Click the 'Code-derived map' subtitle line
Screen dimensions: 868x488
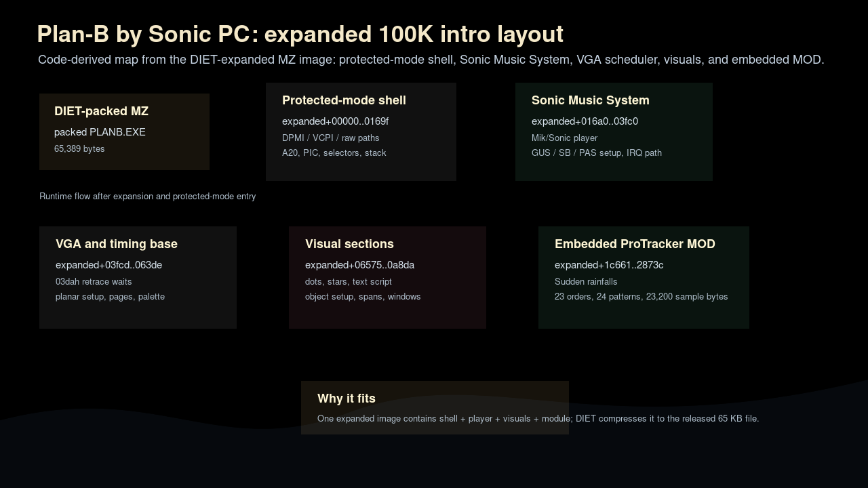point(431,60)
